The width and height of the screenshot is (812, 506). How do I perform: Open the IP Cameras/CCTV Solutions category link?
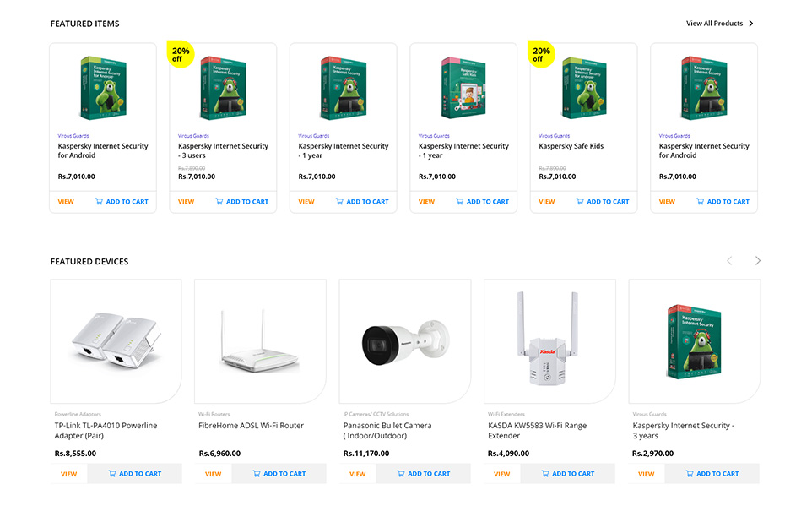[x=376, y=414]
